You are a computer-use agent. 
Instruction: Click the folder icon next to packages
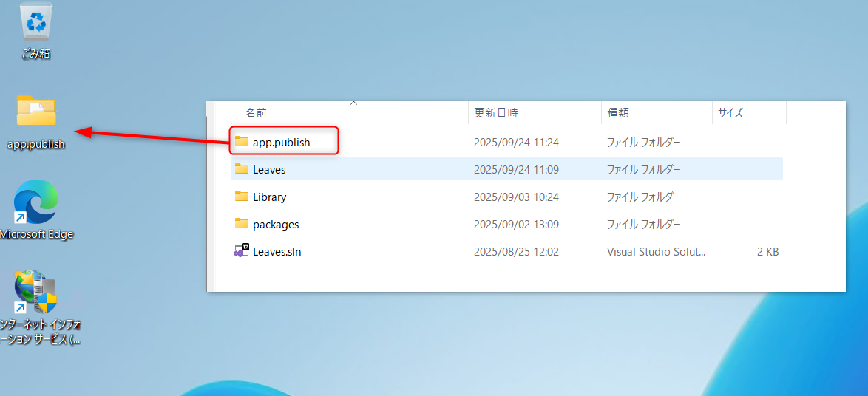(242, 224)
